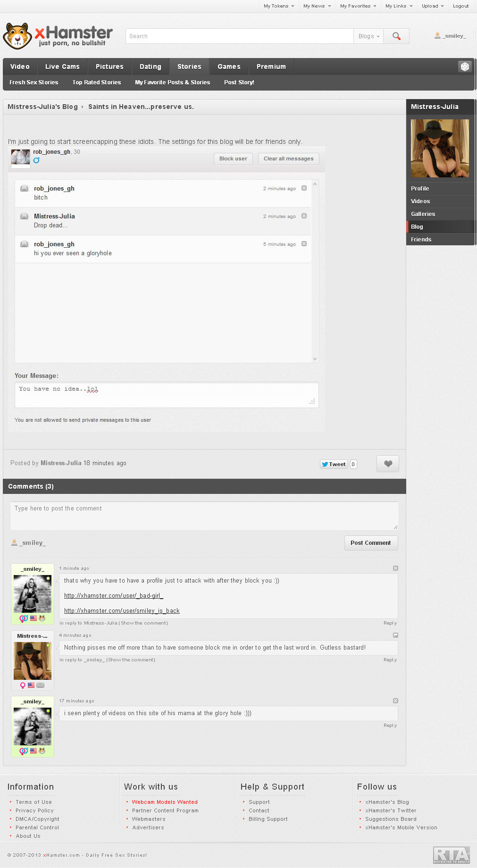This screenshot has width=477, height=868.
Task: Delete rob_jones_gh 'bitch' message with X icon
Action: 304,188
